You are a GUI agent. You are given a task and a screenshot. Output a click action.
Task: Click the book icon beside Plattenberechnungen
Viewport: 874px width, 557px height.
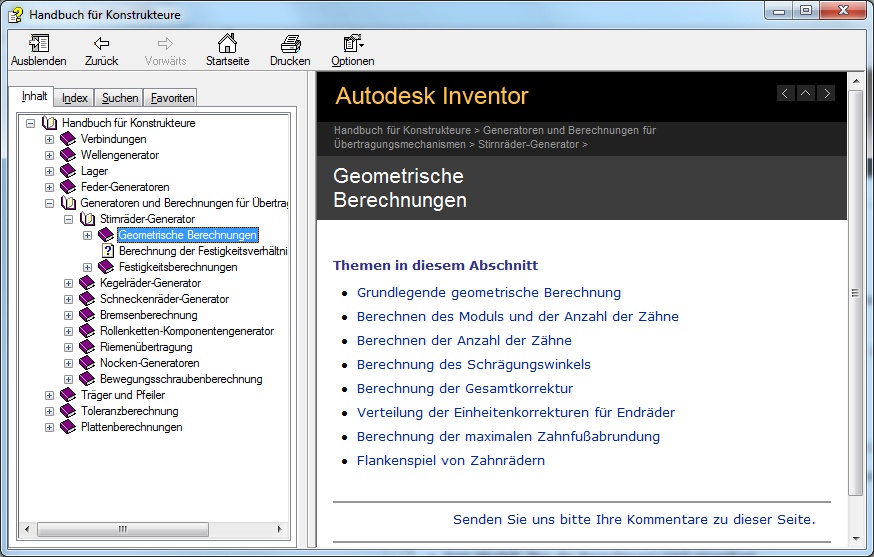[x=68, y=427]
